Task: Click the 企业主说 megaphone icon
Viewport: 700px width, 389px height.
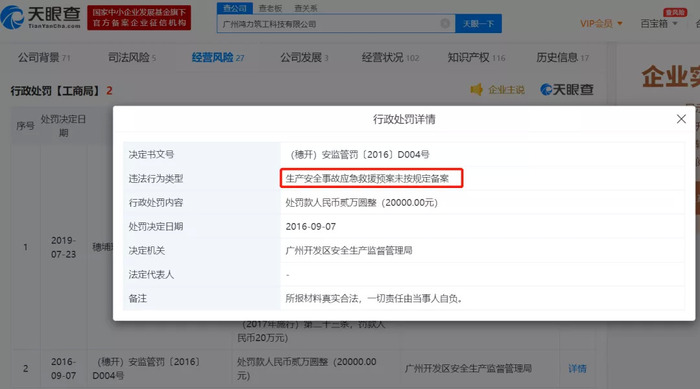Action: point(476,90)
